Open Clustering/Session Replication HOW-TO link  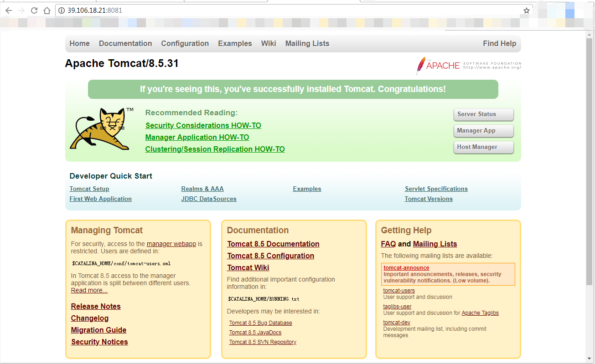[x=215, y=149]
